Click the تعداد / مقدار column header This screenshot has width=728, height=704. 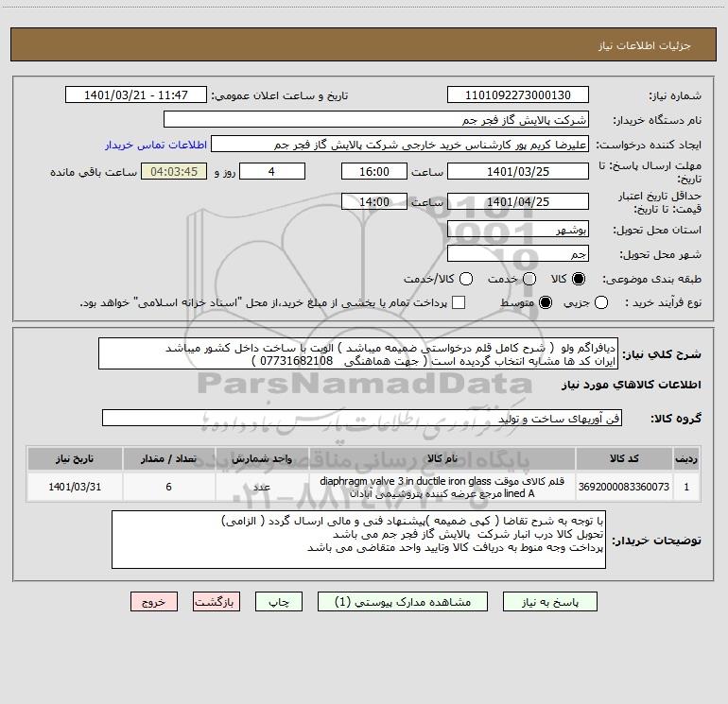168,459
